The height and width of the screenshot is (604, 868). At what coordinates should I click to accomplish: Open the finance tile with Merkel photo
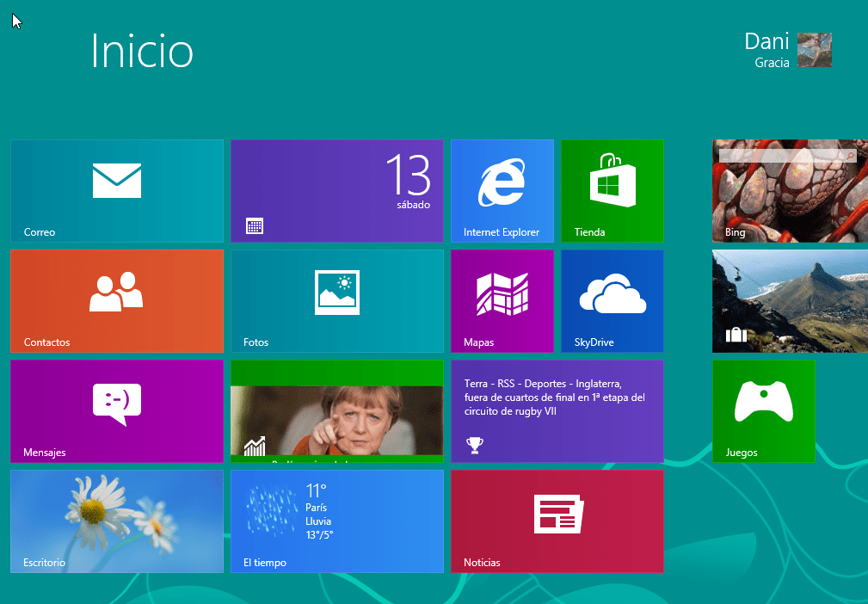coord(337,411)
